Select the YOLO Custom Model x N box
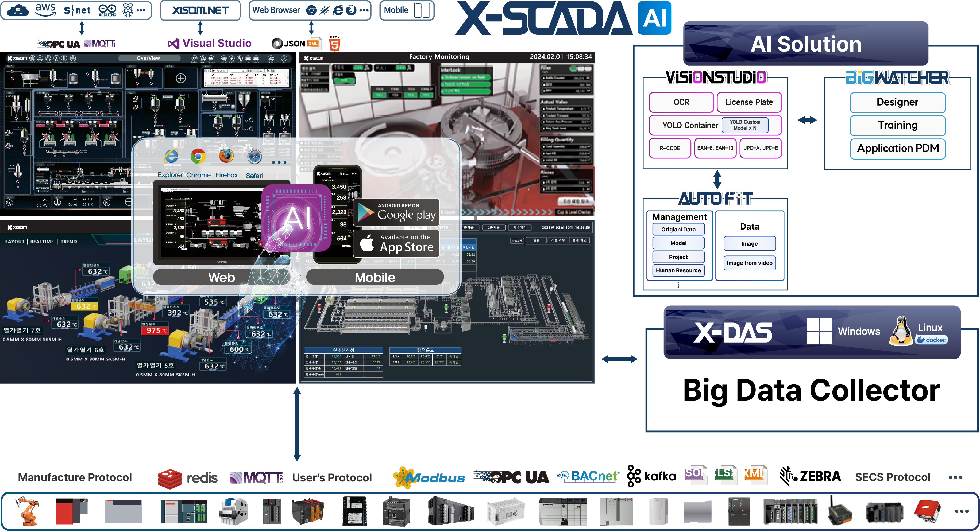The image size is (980, 532). (x=745, y=125)
